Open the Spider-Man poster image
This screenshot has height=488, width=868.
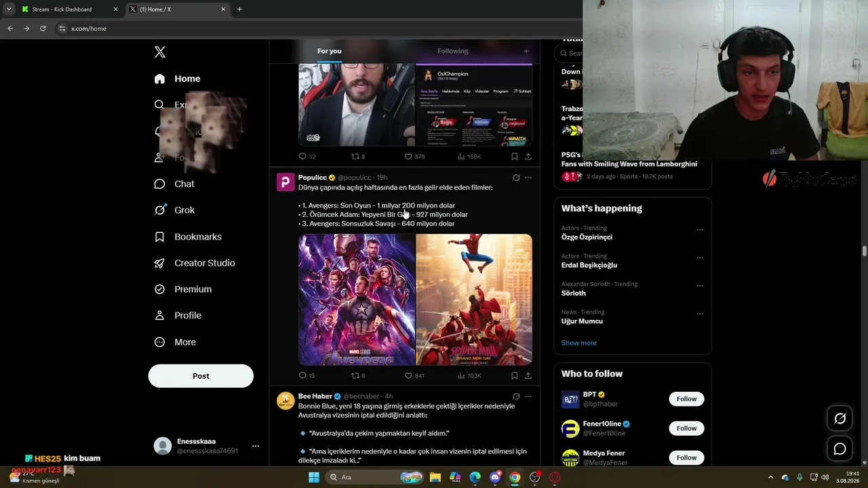click(x=474, y=300)
